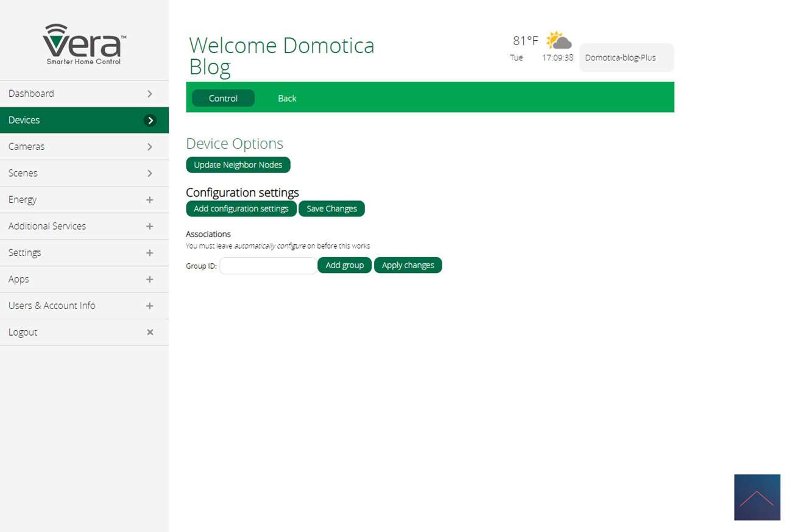
Task: Click the Add group button
Action: pos(344,265)
